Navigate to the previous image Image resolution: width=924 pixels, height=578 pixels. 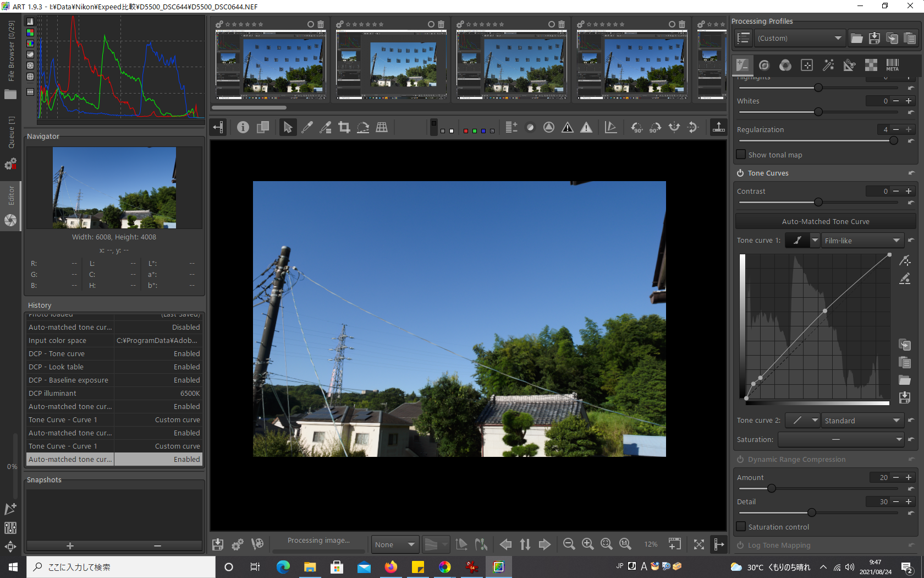pos(506,544)
